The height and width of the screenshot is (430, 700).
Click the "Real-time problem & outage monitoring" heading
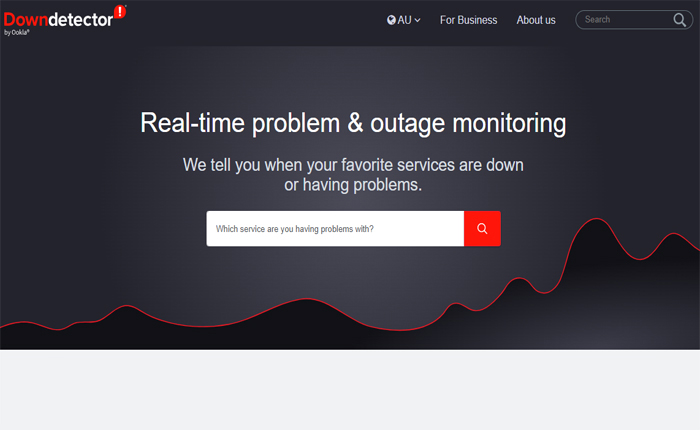[x=353, y=124]
